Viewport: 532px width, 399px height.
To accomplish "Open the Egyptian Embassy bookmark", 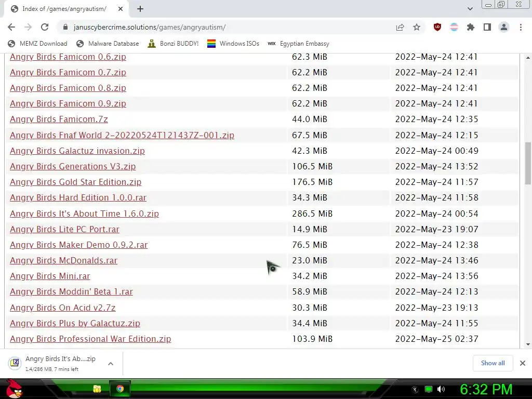I will coord(298,44).
